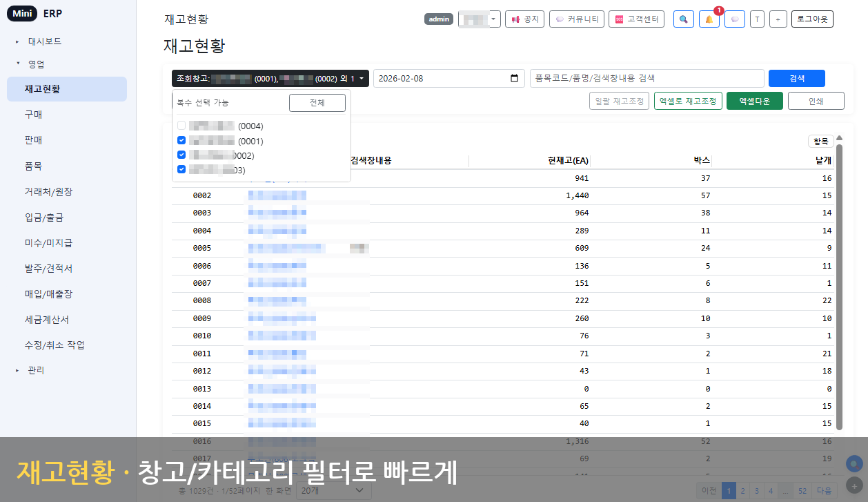
Task: Open 입금/출금 in the sidebar
Action: (67, 217)
